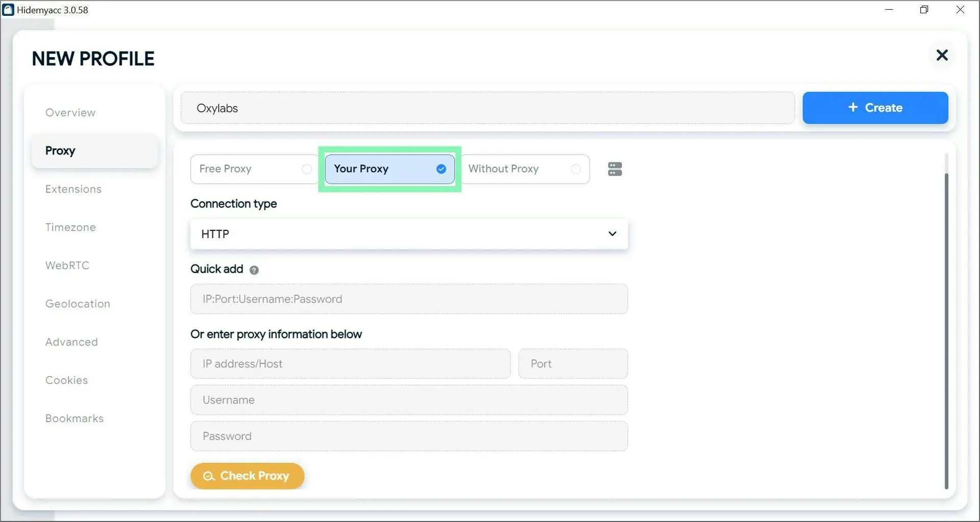The width and height of the screenshot is (980, 522).
Task: Expand the Connection type HTTP dropdown
Action: tap(408, 234)
